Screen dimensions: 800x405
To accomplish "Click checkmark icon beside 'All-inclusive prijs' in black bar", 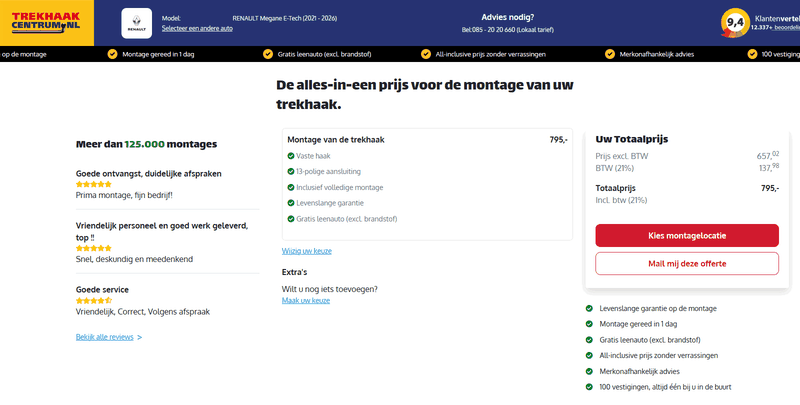I will pos(426,54).
